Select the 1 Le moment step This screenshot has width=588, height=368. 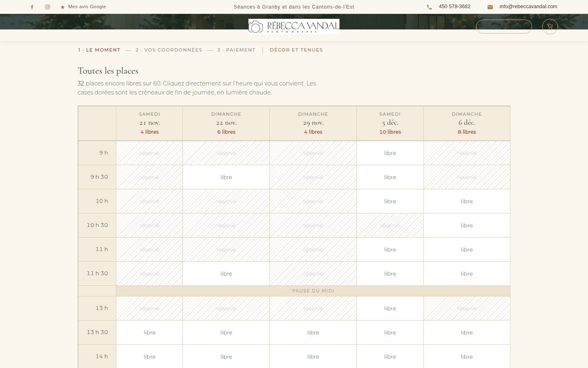click(99, 50)
